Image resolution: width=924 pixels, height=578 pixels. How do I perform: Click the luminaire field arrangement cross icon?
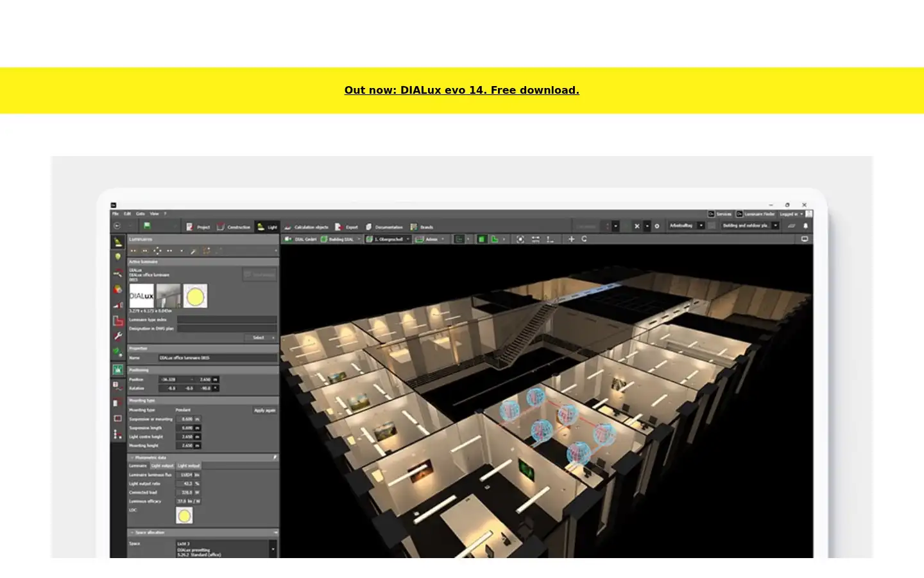(x=157, y=251)
